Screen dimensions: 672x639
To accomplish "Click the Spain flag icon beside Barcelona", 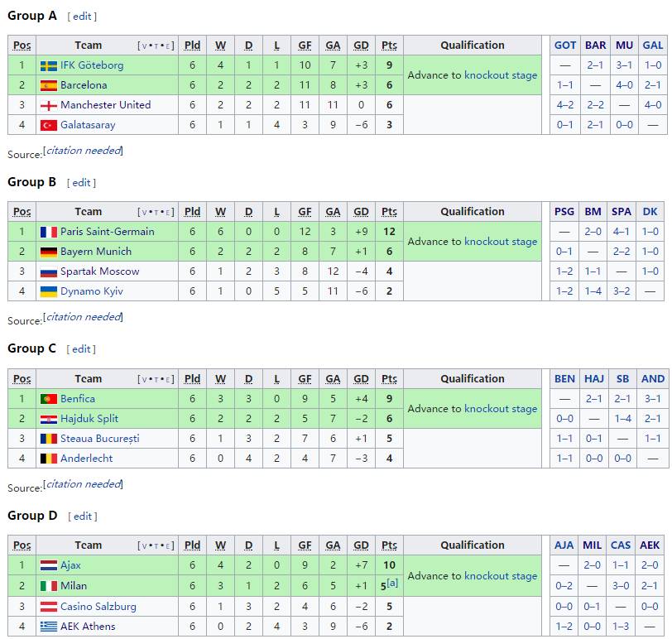I will [48, 85].
